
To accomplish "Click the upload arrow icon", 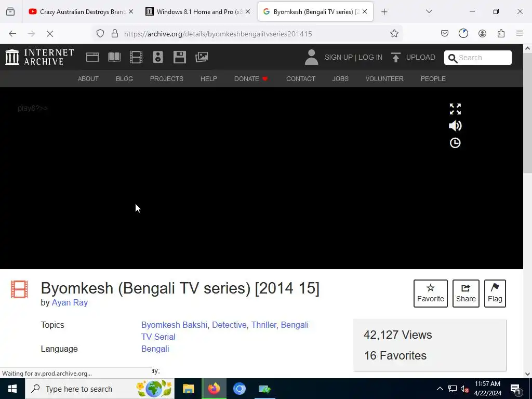I will click(x=395, y=57).
